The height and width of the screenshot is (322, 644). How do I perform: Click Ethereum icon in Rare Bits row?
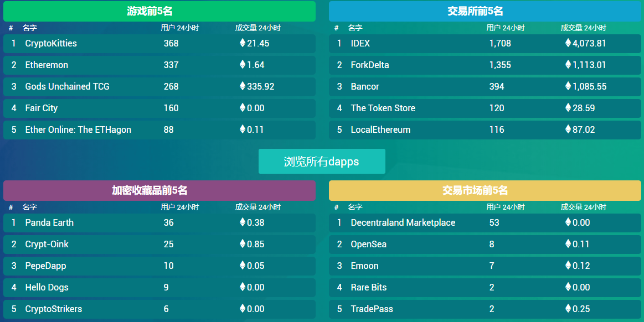(x=568, y=287)
